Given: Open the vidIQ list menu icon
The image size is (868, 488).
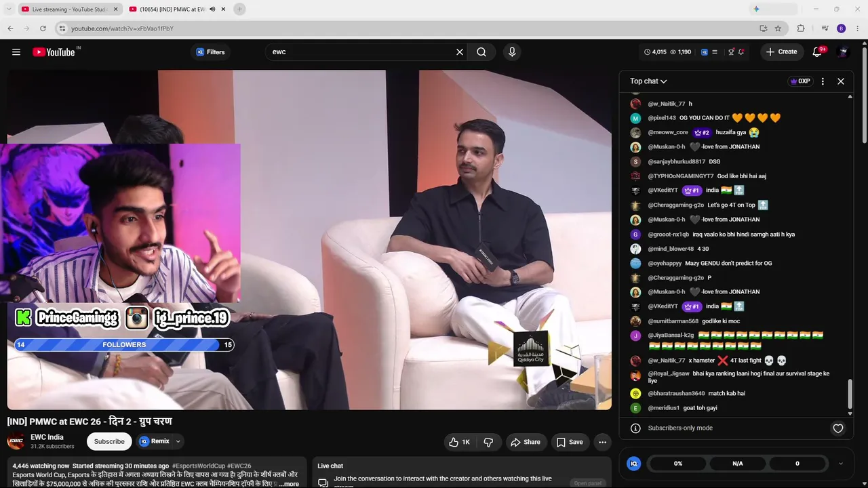Looking at the screenshot, I should [x=714, y=52].
